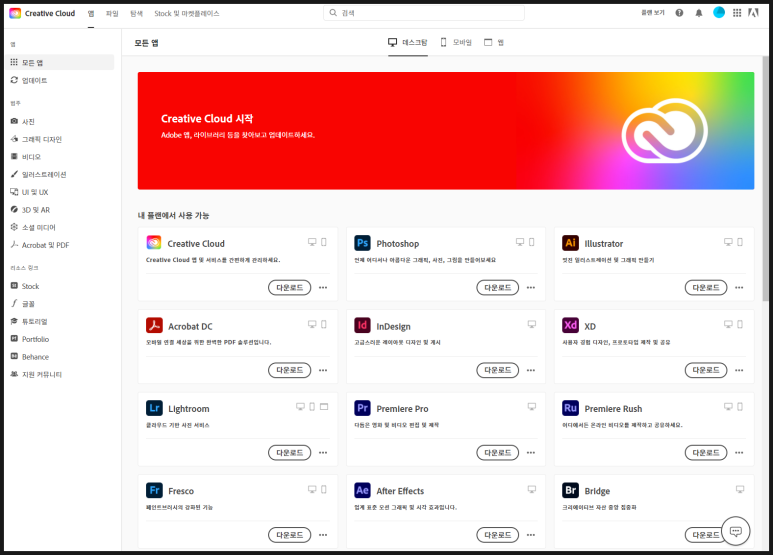
Task: Open more options for Acrobat DC card
Action: click(323, 370)
